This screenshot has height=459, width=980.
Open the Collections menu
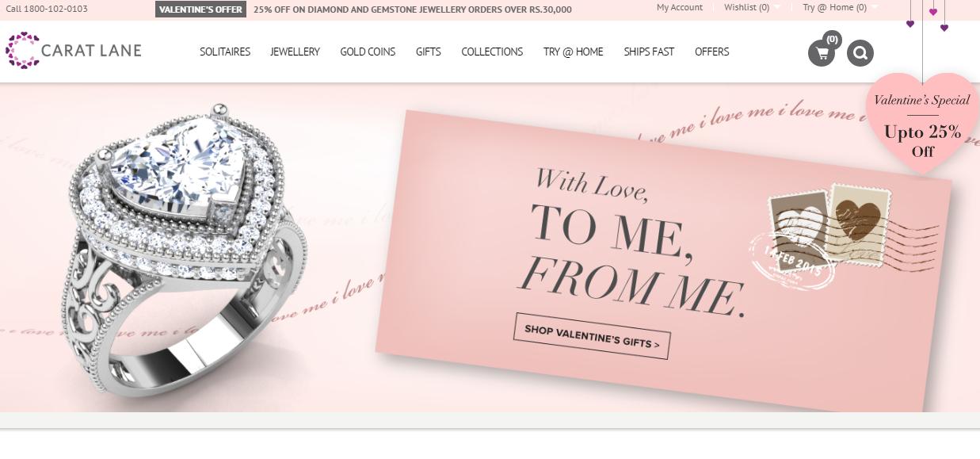point(492,52)
